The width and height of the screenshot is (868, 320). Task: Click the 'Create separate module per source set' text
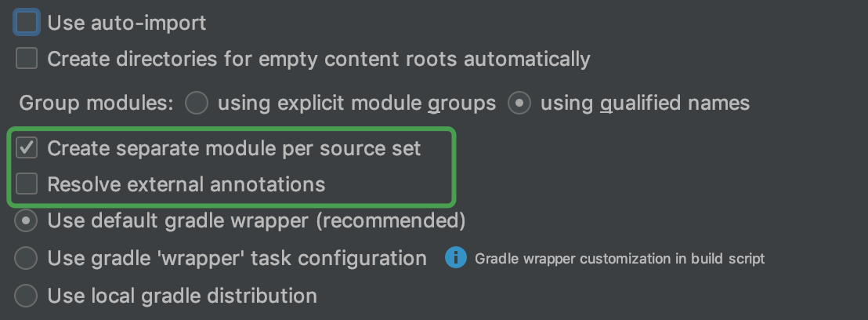click(x=234, y=148)
